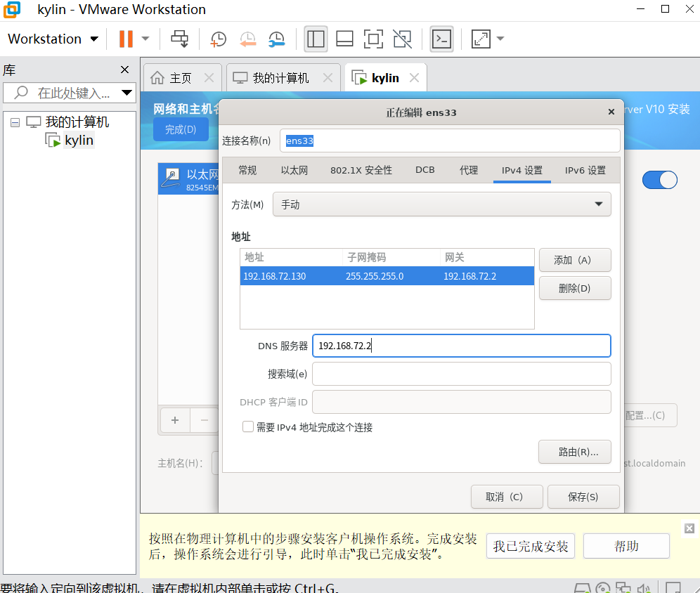
Task: Collapse the 我的计算机 tree node
Action: (x=15, y=122)
